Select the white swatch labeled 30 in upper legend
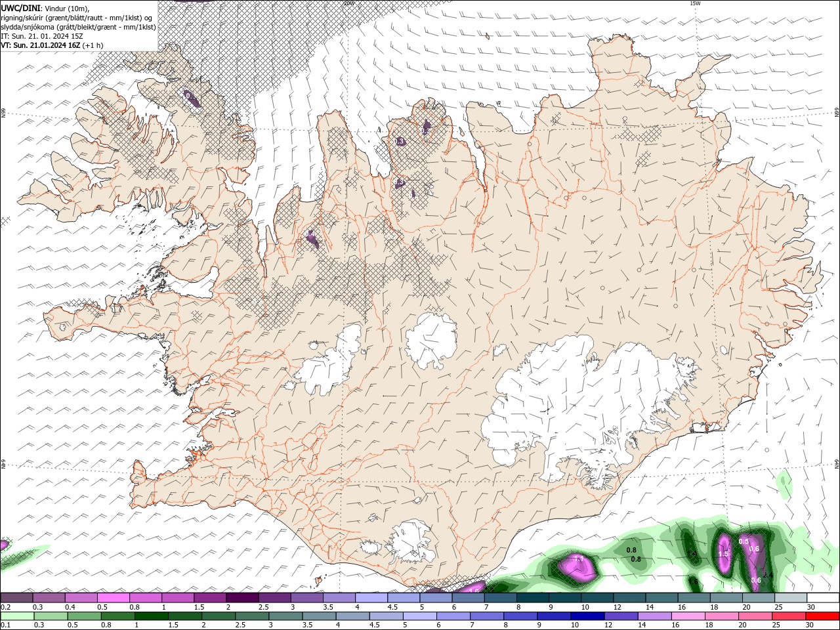The image size is (840, 630). tap(824, 598)
